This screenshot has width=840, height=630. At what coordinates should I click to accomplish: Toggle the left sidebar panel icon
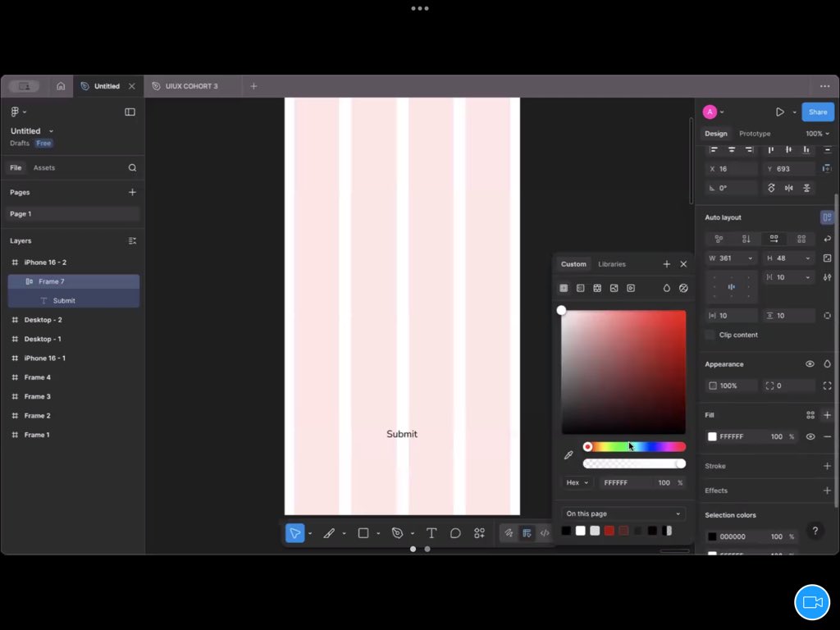130,112
